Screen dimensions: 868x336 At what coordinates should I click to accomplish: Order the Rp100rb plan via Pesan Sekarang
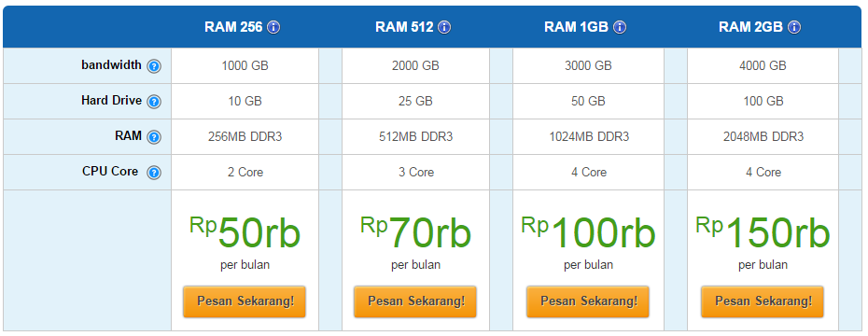588,301
